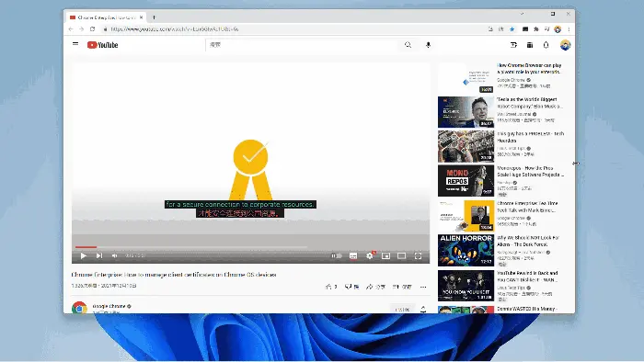644x362 pixels.
Task: Open the Mono Repos video thumbnail
Action: point(466,181)
